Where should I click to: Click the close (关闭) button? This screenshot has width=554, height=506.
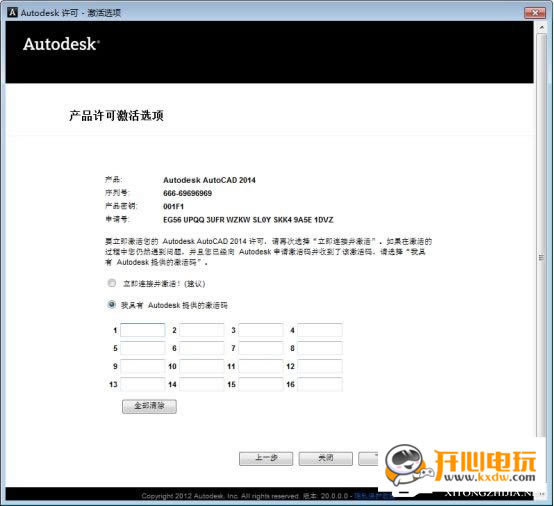point(325,458)
